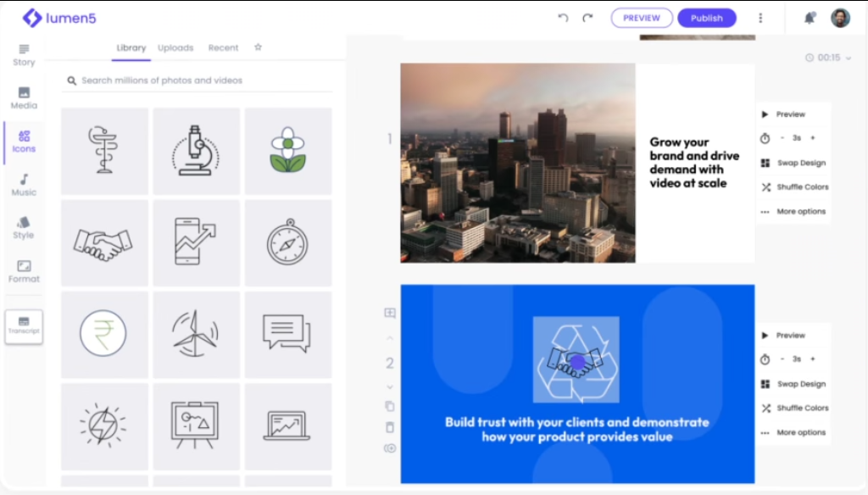
Task: Click Swap Design for scene 2
Action: click(x=793, y=384)
